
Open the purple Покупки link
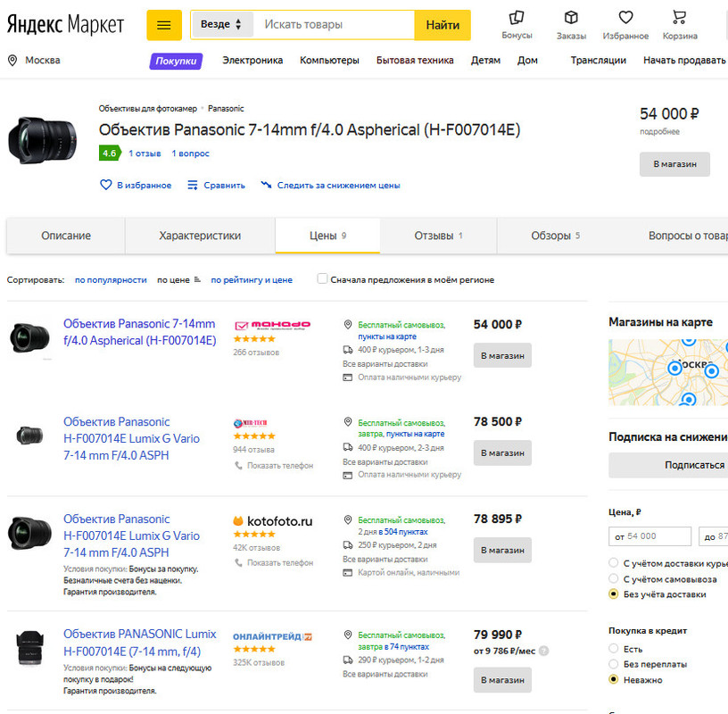[x=176, y=61]
